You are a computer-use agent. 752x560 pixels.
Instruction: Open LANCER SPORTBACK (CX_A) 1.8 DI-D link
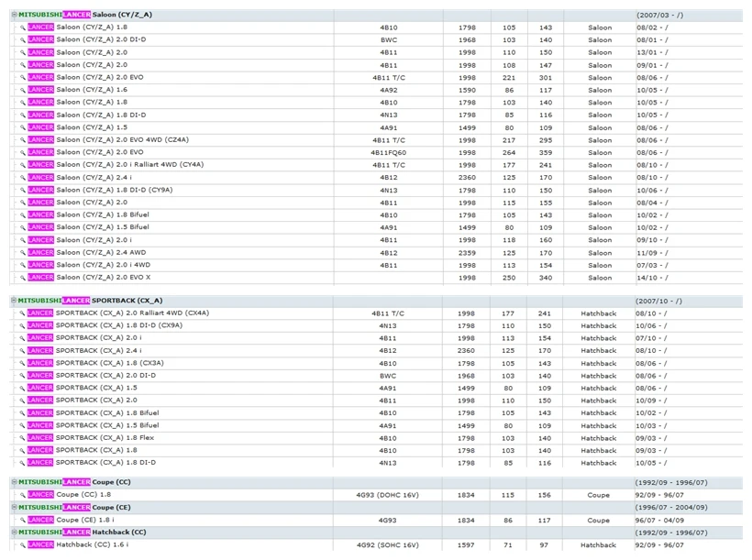(92, 463)
